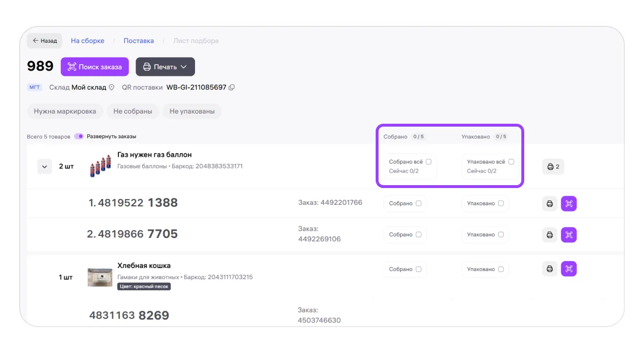Go to the Поставка breadcrumb
Screen dimensions: 644x353
[138, 41]
